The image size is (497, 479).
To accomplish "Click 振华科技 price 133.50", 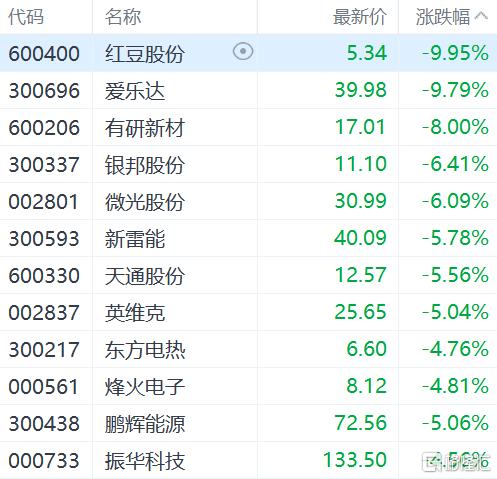I will coord(355,460).
